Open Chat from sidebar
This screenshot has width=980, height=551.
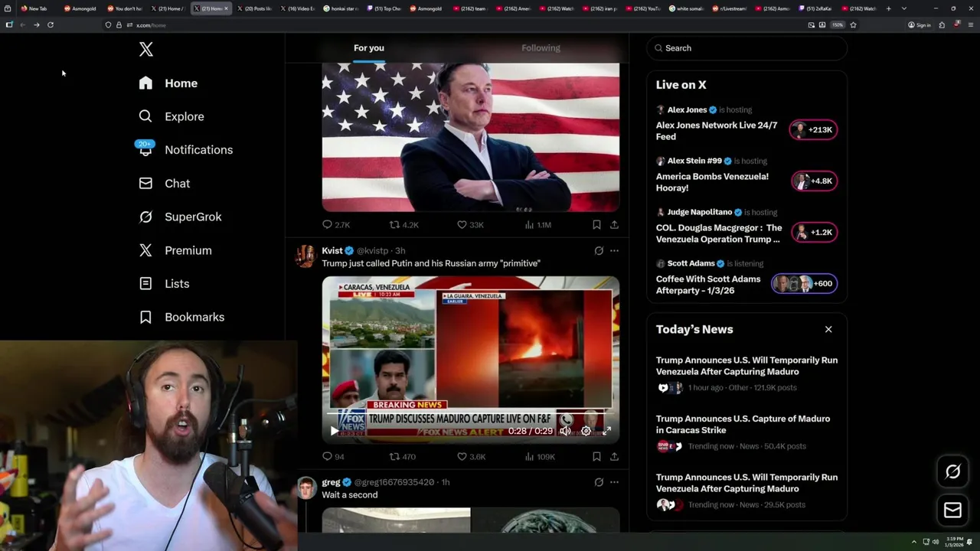point(165,184)
